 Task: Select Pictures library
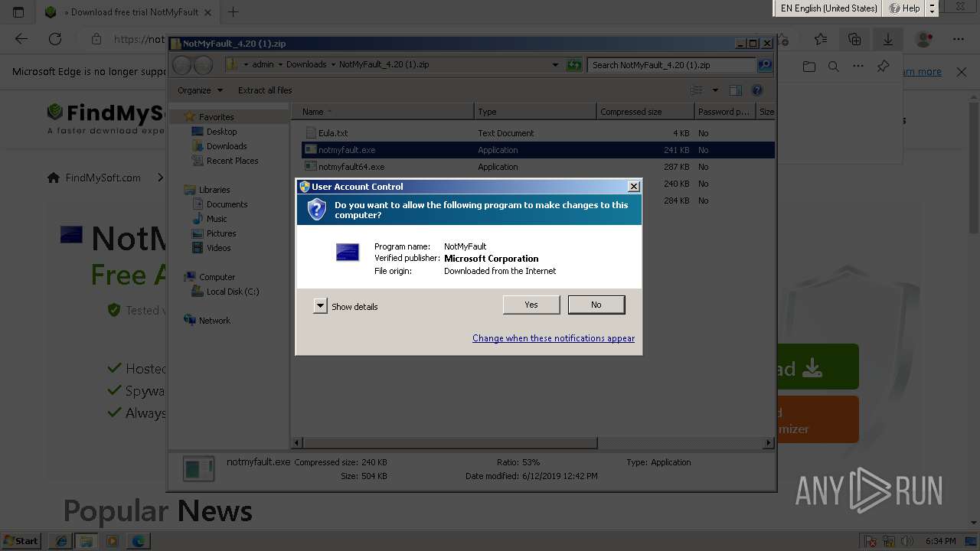(221, 233)
